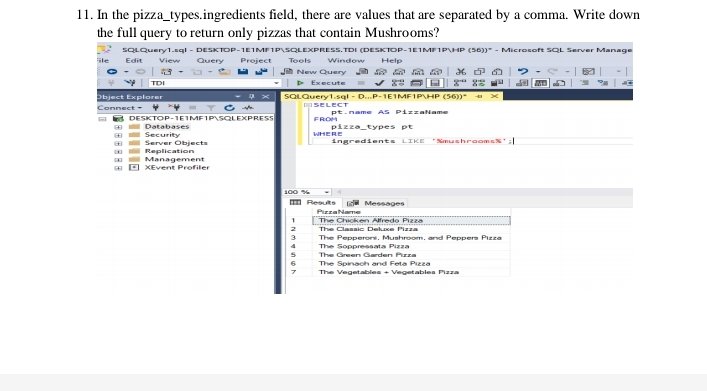Click the Database Engine Query icon
707x391 pixels.
click(362, 71)
